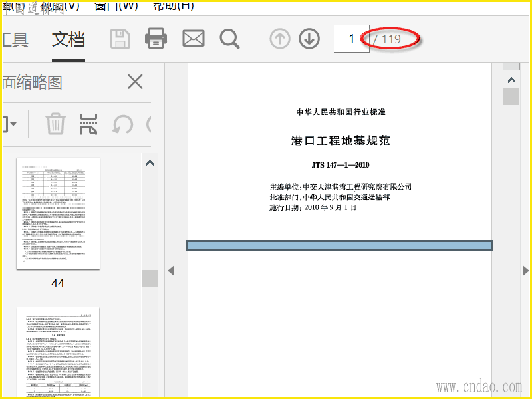Select the page 44 thumbnail
Screen dimensions: 532x399
tap(59, 213)
